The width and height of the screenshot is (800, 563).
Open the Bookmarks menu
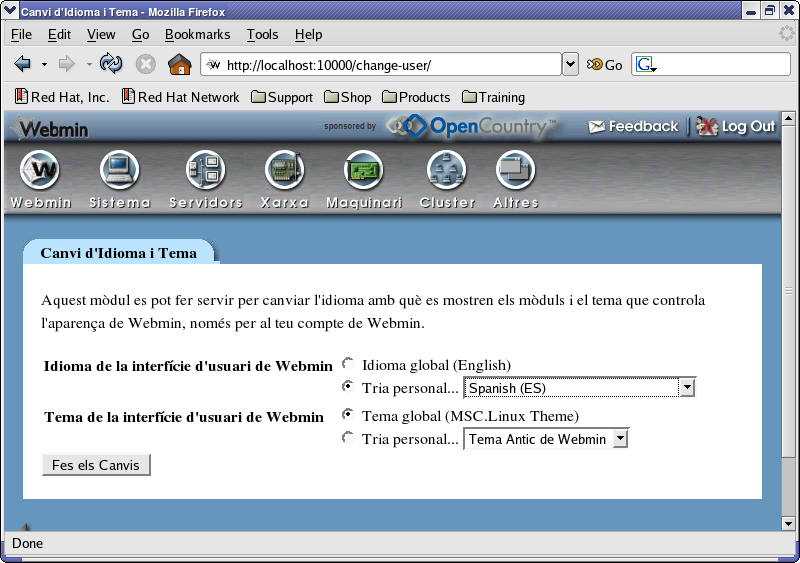(x=197, y=34)
